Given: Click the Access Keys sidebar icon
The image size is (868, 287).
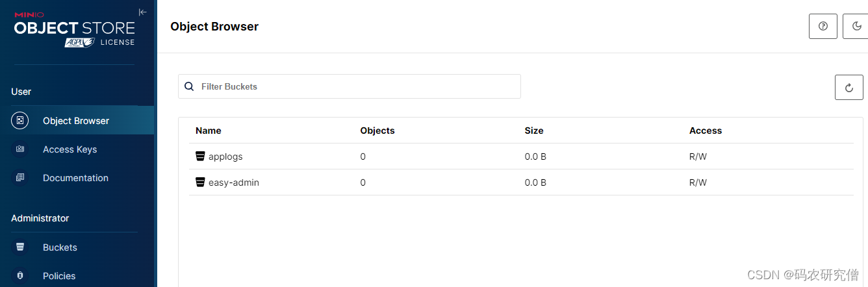Looking at the screenshot, I should (x=20, y=149).
